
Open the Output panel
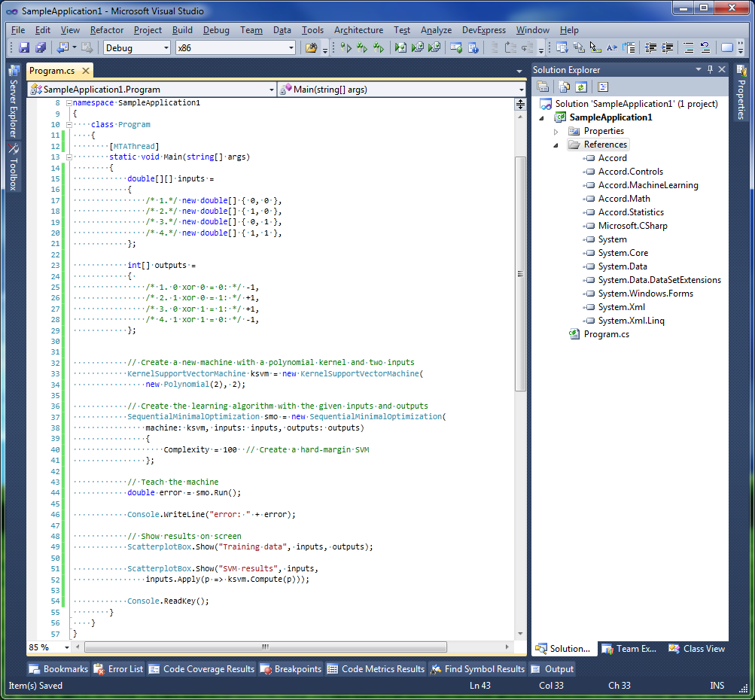click(552, 668)
